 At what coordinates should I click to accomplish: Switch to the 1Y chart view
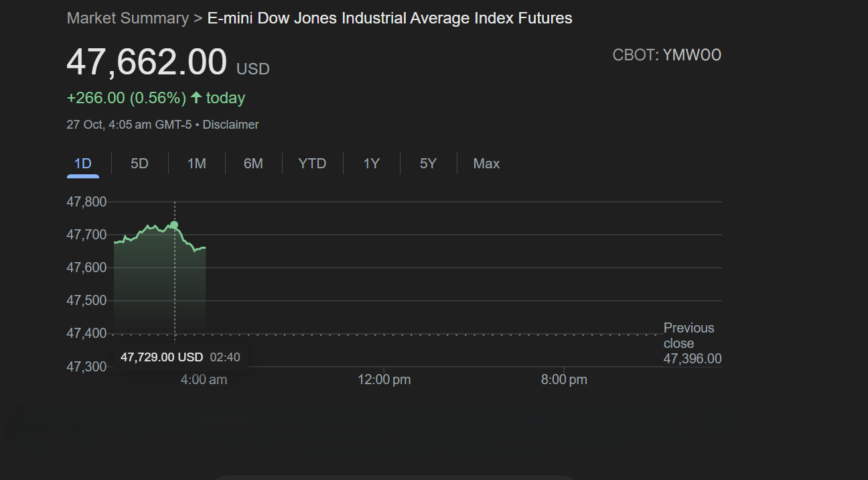pyautogui.click(x=371, y=163)
